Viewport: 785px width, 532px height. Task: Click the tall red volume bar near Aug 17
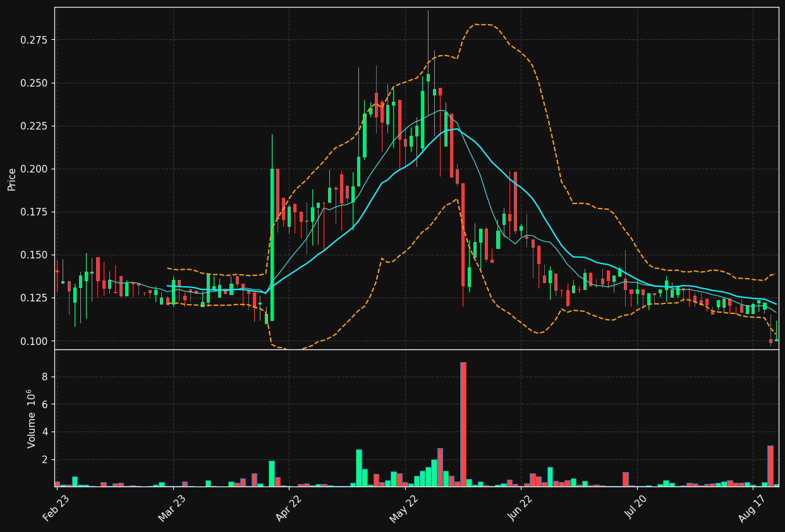770,466
